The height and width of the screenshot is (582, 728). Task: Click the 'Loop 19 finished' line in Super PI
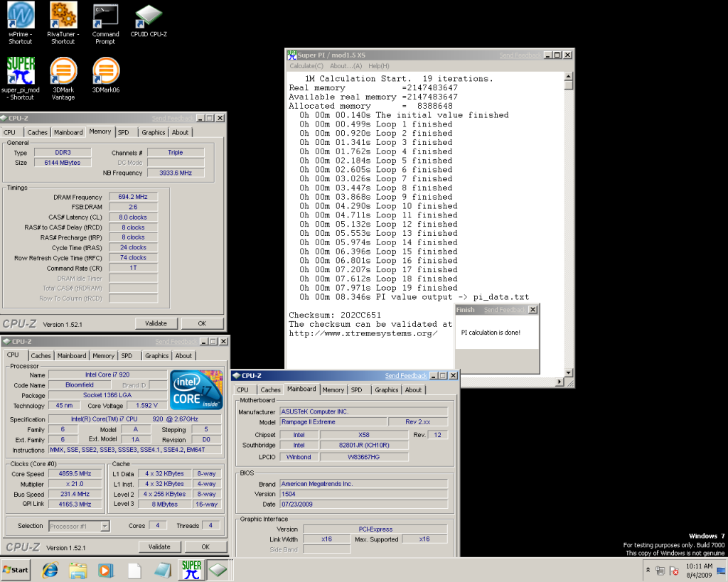378,288
